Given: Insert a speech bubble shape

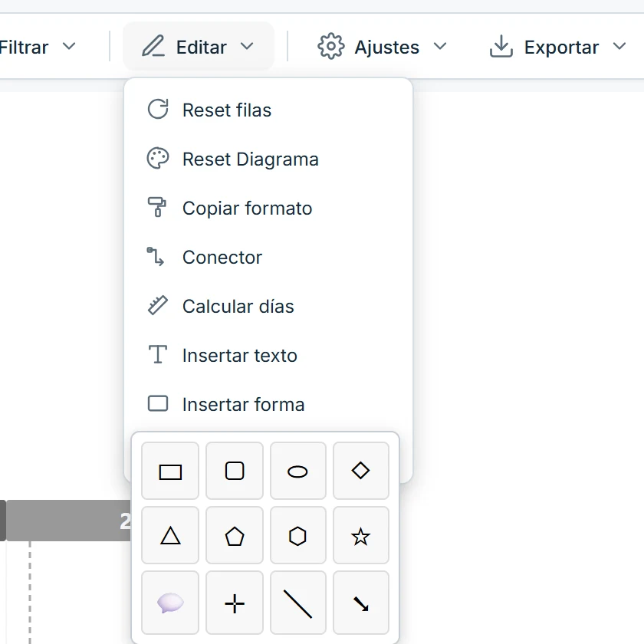Looking at the screenshot, I should 170,603.
